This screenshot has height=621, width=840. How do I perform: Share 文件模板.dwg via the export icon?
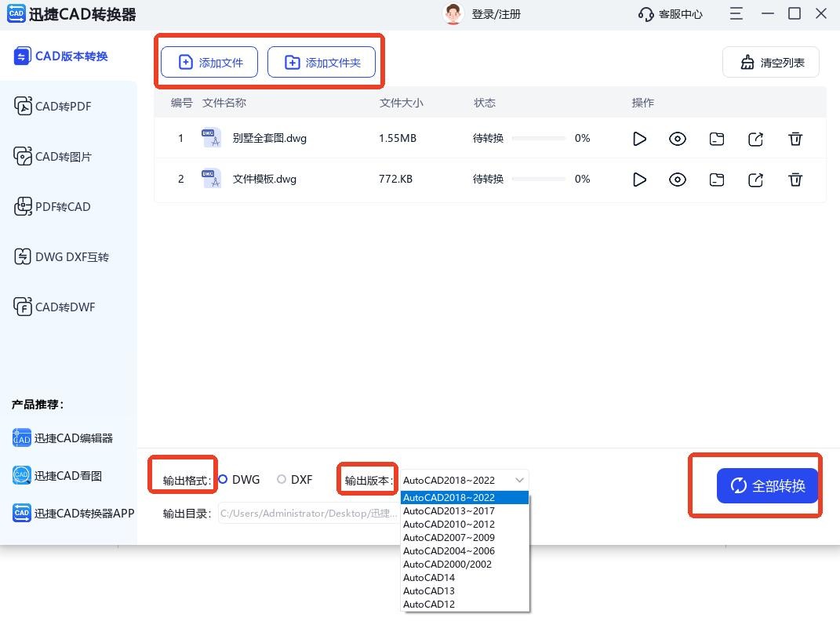point(755,180)
